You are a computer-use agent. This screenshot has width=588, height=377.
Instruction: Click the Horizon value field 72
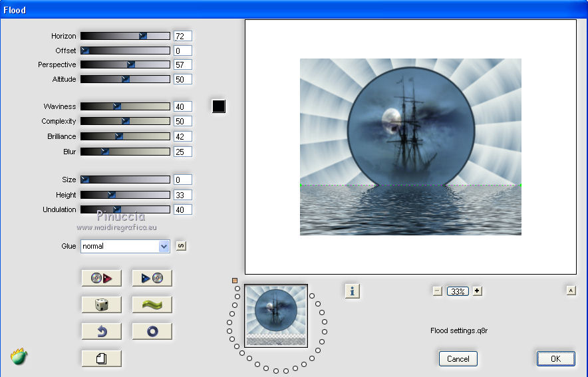pyautogui.click(x=183, y=36)
